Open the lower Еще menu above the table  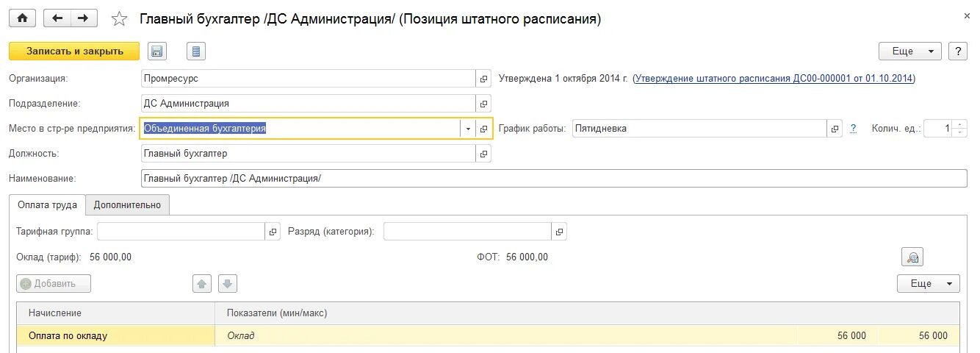928,284
